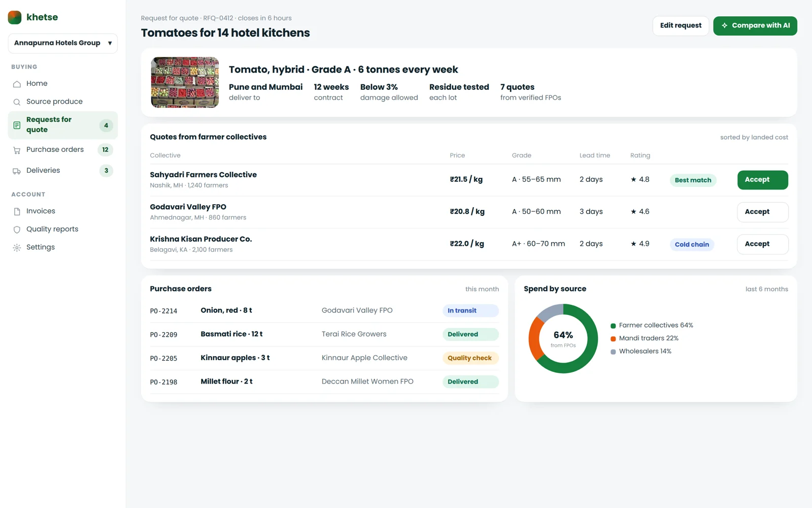Open the tomato produce thumbnail image
Image resolution: width=812 pixels, height=508 pixels.
[185, 82]
